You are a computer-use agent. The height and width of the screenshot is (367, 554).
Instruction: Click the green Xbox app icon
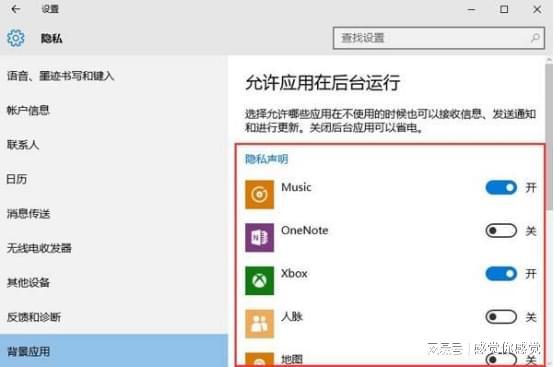coord(259,280)
